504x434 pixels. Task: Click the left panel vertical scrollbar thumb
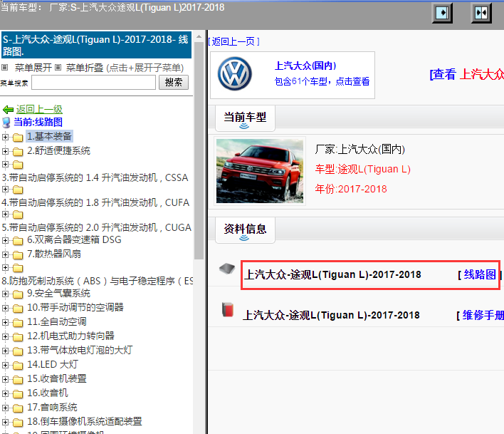pyautogui.click(x=199, y=150)
